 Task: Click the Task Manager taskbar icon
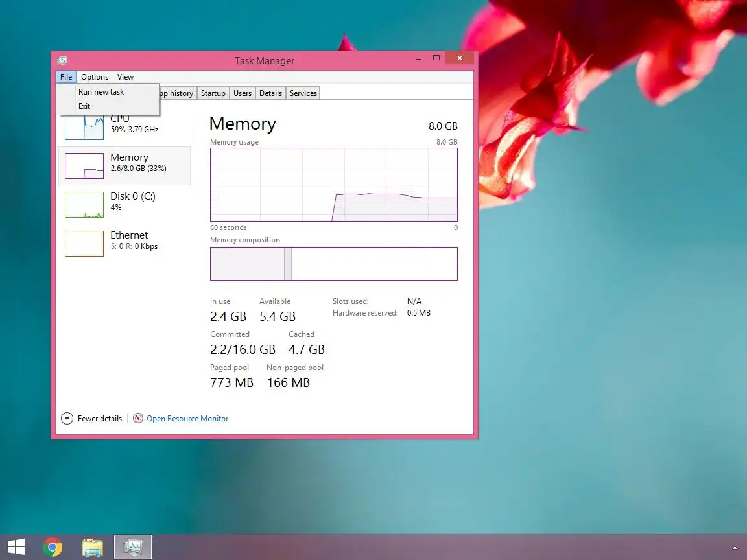133,547
